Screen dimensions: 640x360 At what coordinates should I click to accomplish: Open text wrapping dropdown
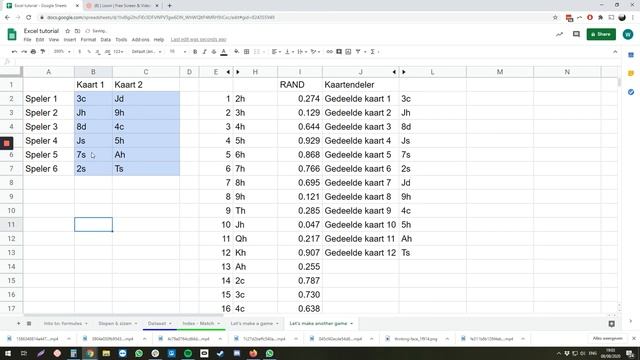point(302,52)
